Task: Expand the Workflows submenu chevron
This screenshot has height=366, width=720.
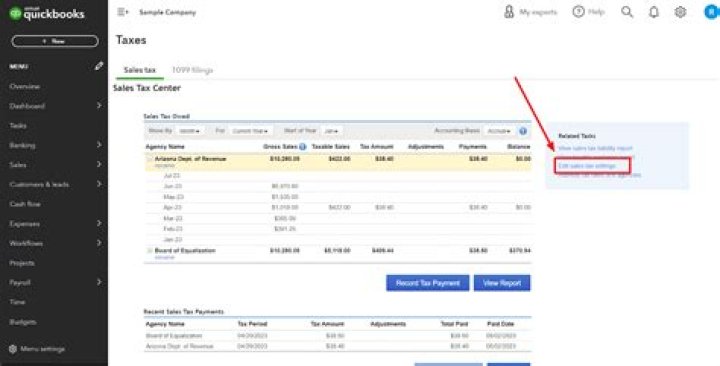Action: (x=99, y=243)
